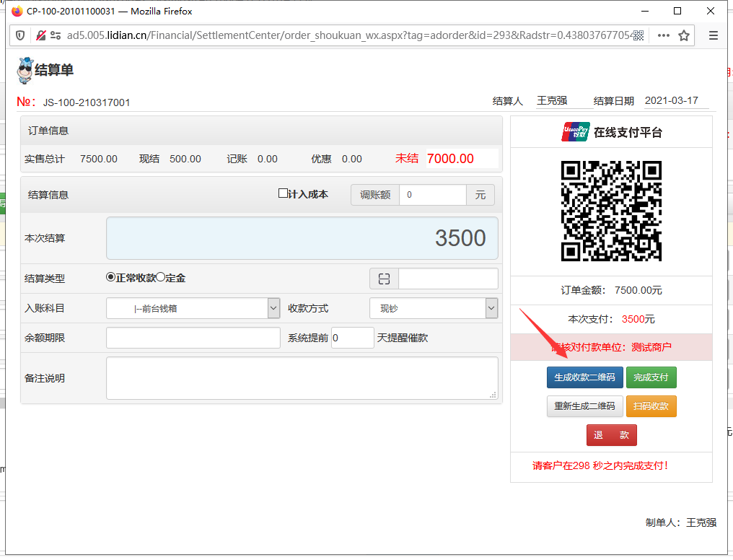Click the 298 秒 countdown message
This screenshot has width=733, height=560.
(600, 465)
